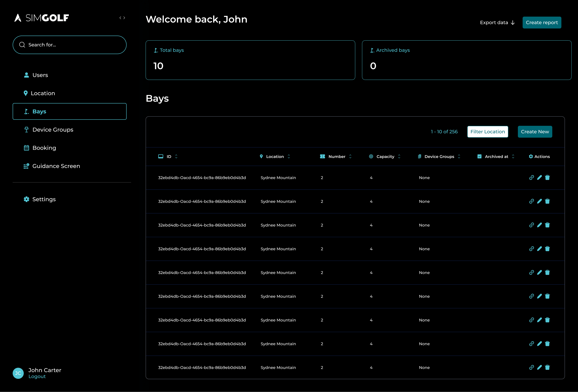The image size is (578, 392).
Task: Open Booking from the sidebar
Action: click(x=44, y=148)
